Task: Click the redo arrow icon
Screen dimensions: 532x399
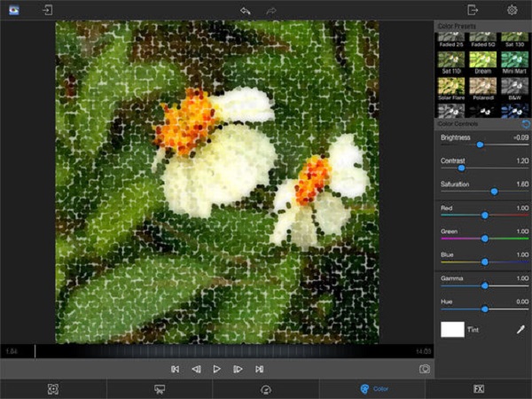Action: pyautogui.click(x=271, y=10)
